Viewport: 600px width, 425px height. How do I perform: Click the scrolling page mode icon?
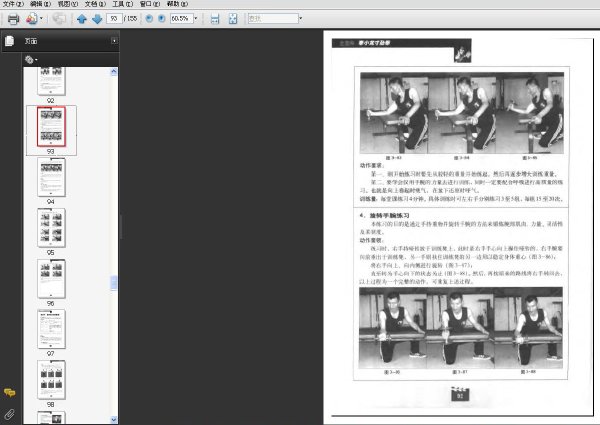point(215,19)
